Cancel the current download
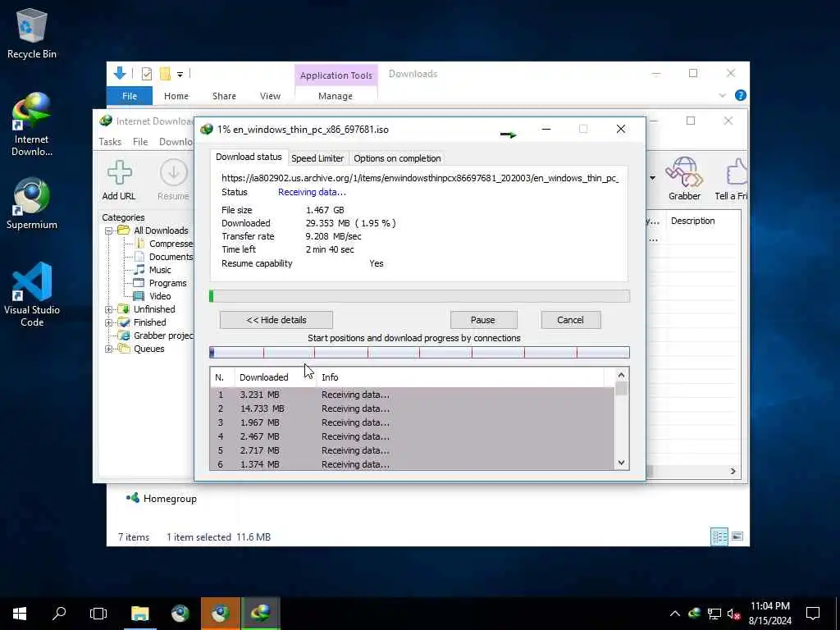Image resolution: width=840 pixels, height=630 pixels. [x=571, y=321]
